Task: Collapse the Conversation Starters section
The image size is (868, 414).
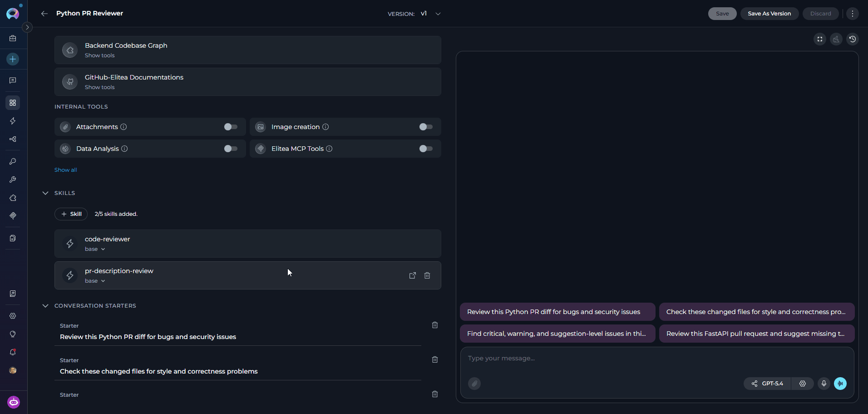Action: (45, 306)
